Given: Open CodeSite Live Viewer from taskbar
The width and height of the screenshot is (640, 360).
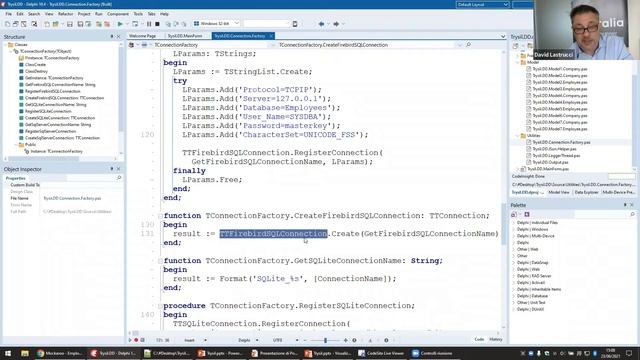Looking at the screenshot, I should [381, 353].
